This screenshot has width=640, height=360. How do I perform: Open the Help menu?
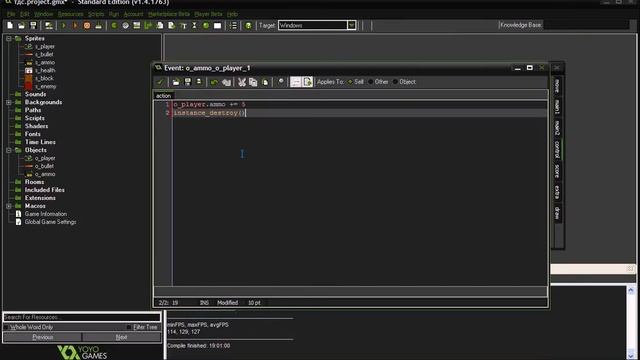[232, 14]
